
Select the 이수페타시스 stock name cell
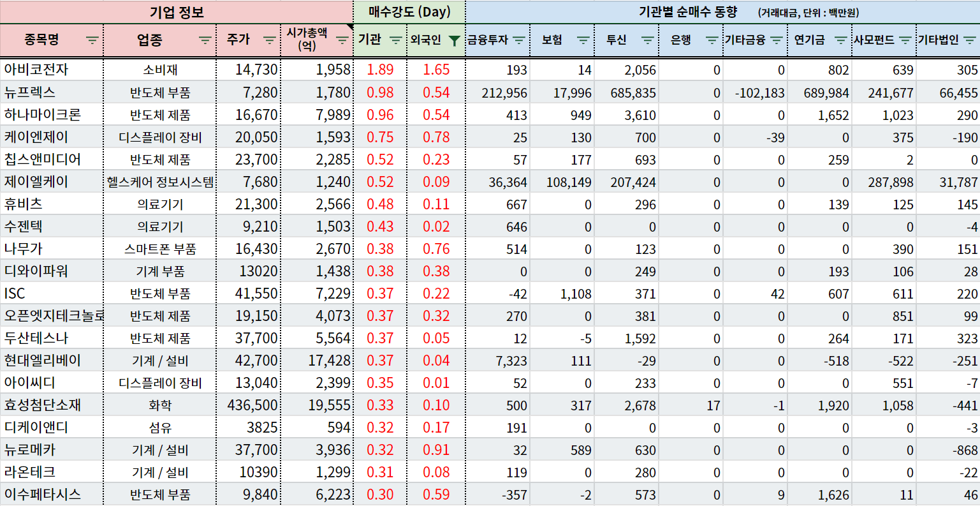click(52, 495)
